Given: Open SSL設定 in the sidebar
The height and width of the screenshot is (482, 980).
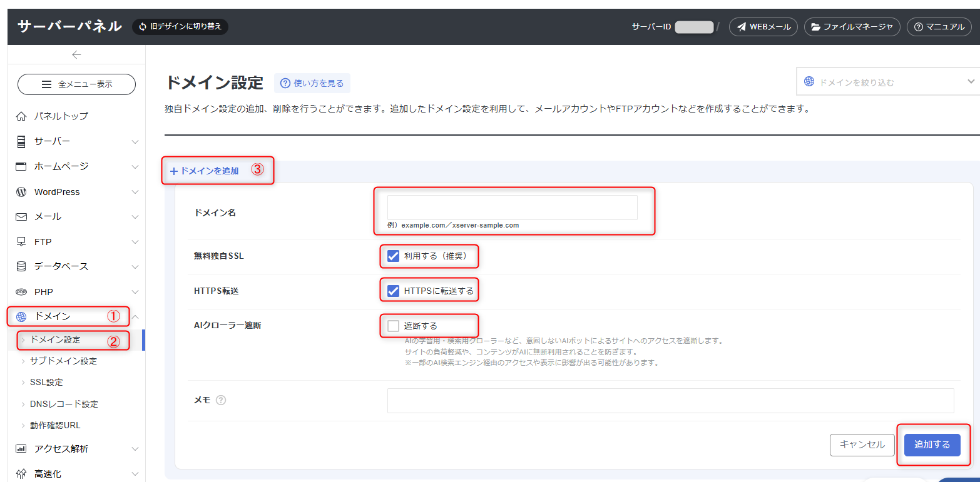Looking at the screenshot, I should point(46,382).
